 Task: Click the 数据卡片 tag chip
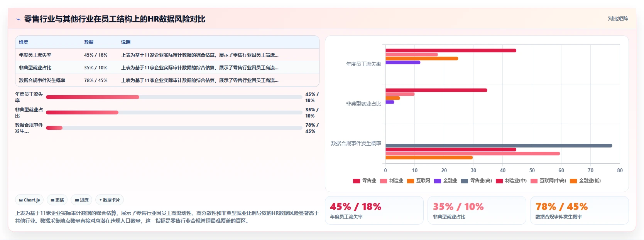[x=110, y=200]
